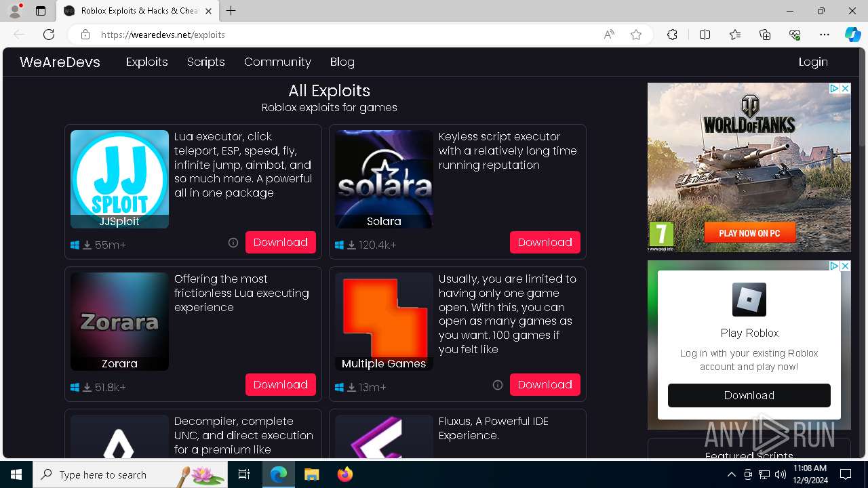Open the Exploits menu item
This screenshot has height=488, width=868.
(147, 62)
